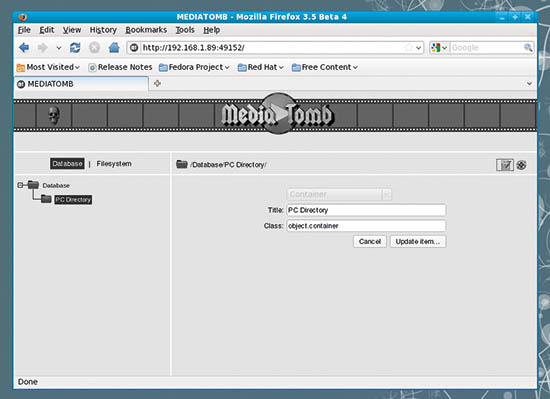This screenshot has height=399, width=550.
Task: Open the disabled Container type dropdown
Action: [339, 194]
